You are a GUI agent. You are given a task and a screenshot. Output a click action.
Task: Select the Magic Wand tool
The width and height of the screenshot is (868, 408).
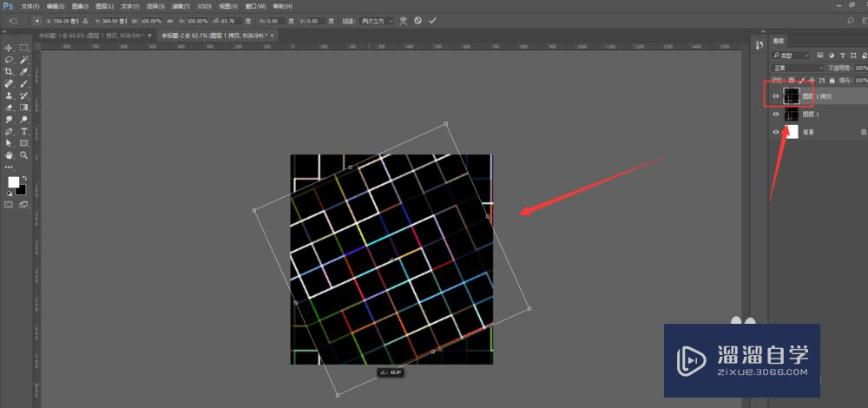pos(24,60)
